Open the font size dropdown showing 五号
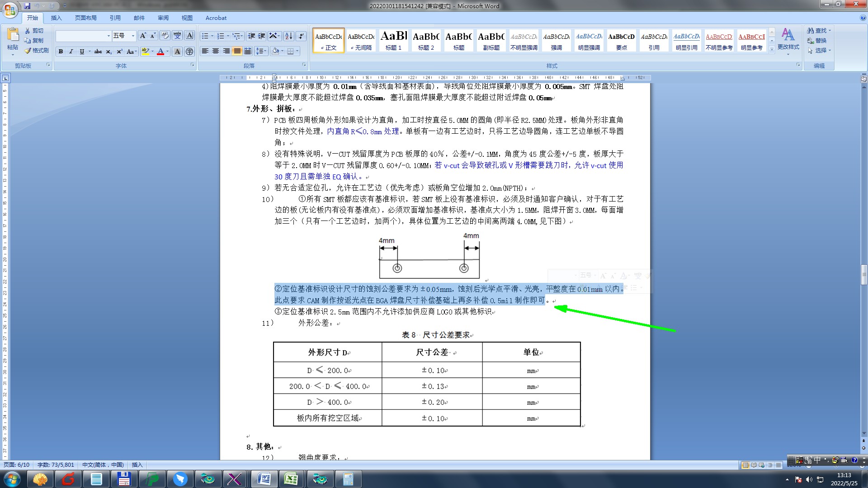This screenshot has width=868, height=488. [x=133, y=36]
